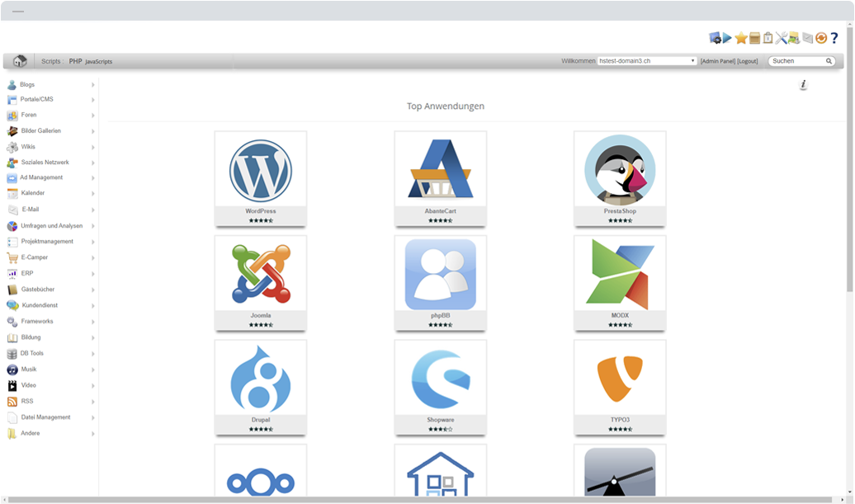The width and height of the screenshot is (855, 504).
Task: Open help via the question mark icon
Action: 834,38
